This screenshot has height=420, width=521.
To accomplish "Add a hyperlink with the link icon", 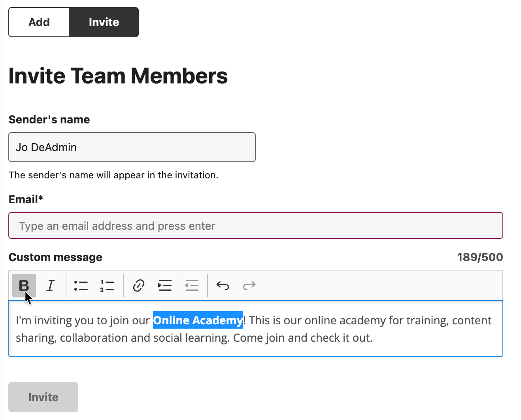I will (138, 285).
